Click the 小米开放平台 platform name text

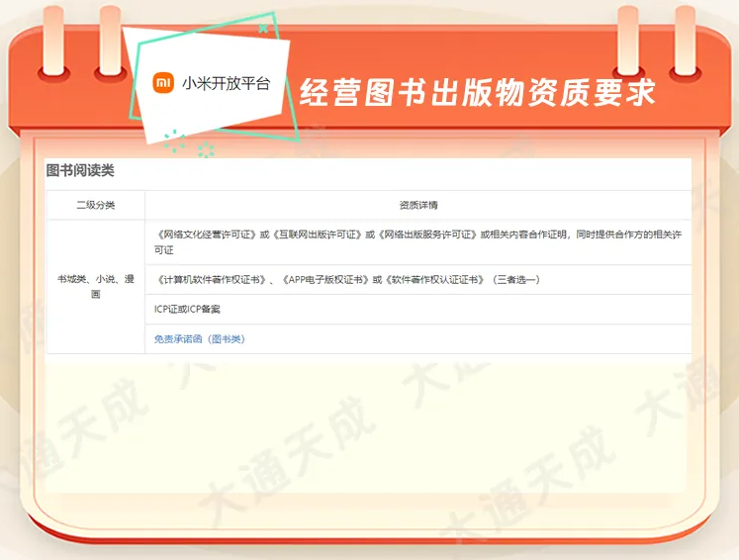point(225,84)
